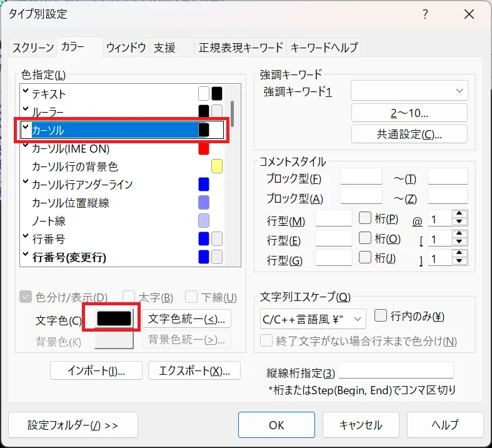Screen dimensions: 492x448
Task: Click ブロック型(A) input field
Action: point(361,196)
